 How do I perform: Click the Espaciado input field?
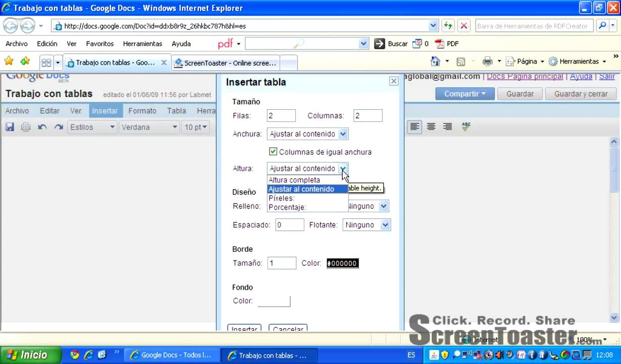pos(289,225)
